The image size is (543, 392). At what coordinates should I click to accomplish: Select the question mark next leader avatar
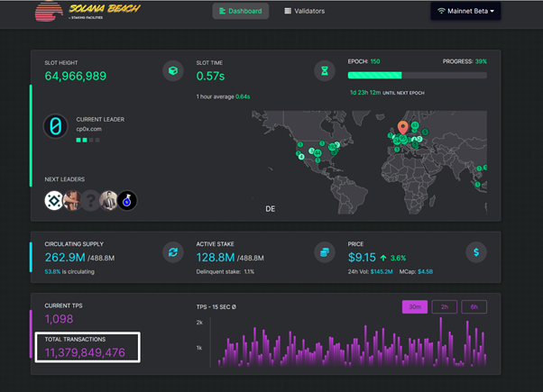(90, 200)
